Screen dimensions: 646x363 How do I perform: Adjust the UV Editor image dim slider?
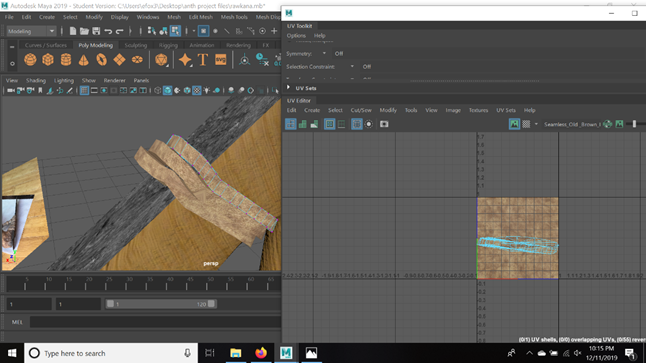[634, 124]
